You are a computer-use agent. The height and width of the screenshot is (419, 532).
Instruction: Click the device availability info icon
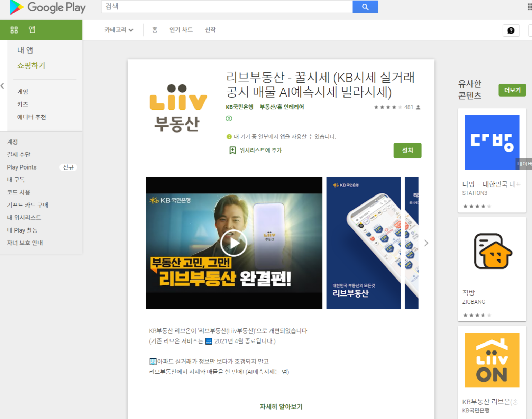tap(229, 137)
